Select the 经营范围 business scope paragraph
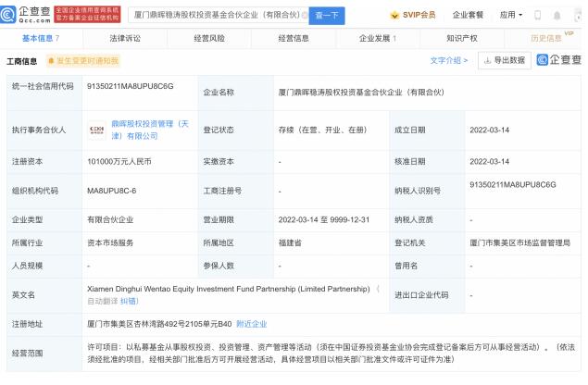588x385 pixels. point(332,354)
